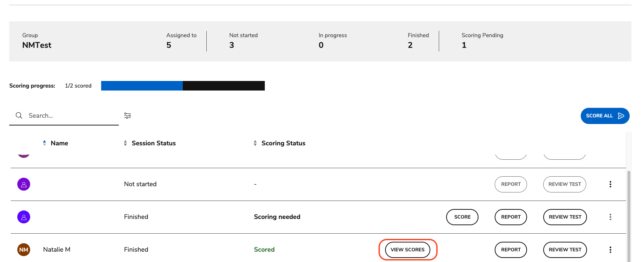The image size is (644, 262).
Task: Review test for Natalie M
Action: (x=565, y=249)
